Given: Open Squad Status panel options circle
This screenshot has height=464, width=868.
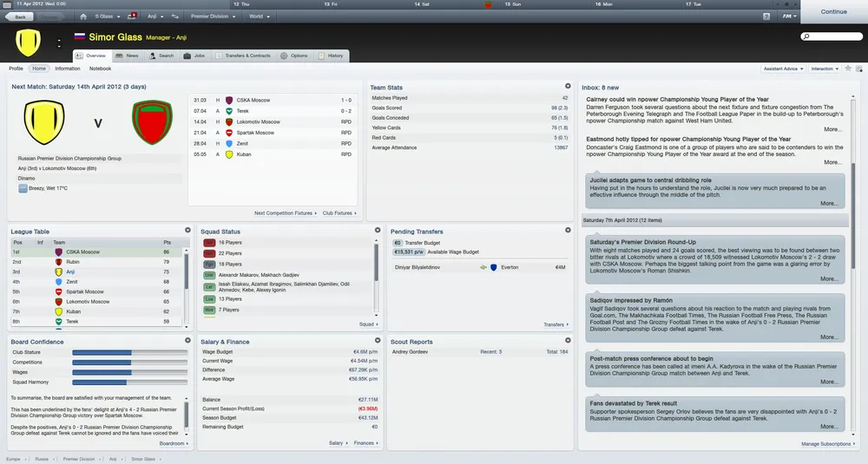Looking at the screenshot, I should point(378,230).
